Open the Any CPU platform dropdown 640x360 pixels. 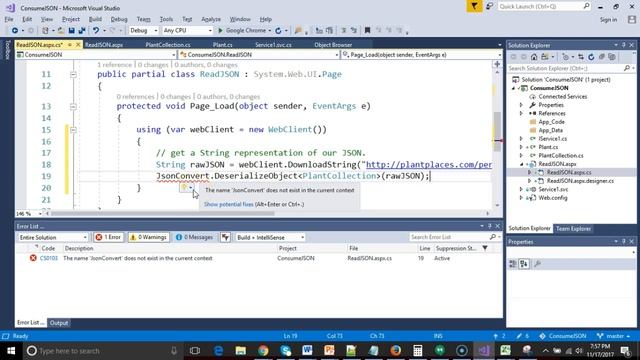(x=187, y=31)
